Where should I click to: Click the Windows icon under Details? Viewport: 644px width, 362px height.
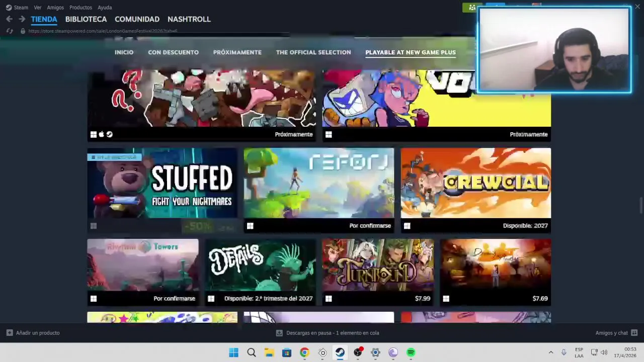pos(211,299)
